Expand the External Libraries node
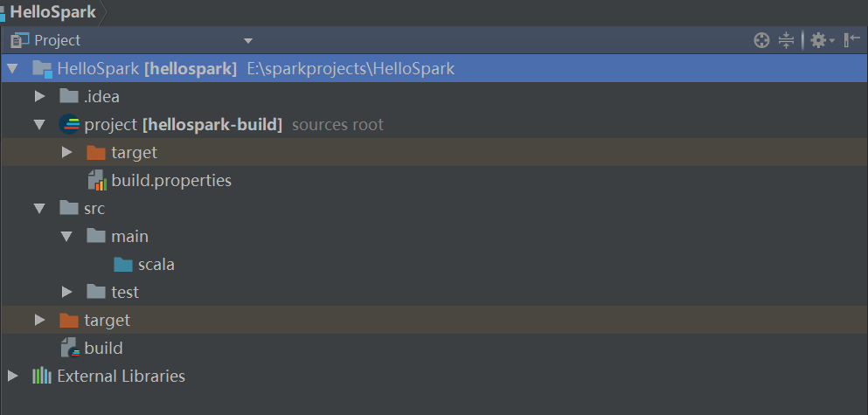This screenshot has width=868, height=415. tap(12, 377)
